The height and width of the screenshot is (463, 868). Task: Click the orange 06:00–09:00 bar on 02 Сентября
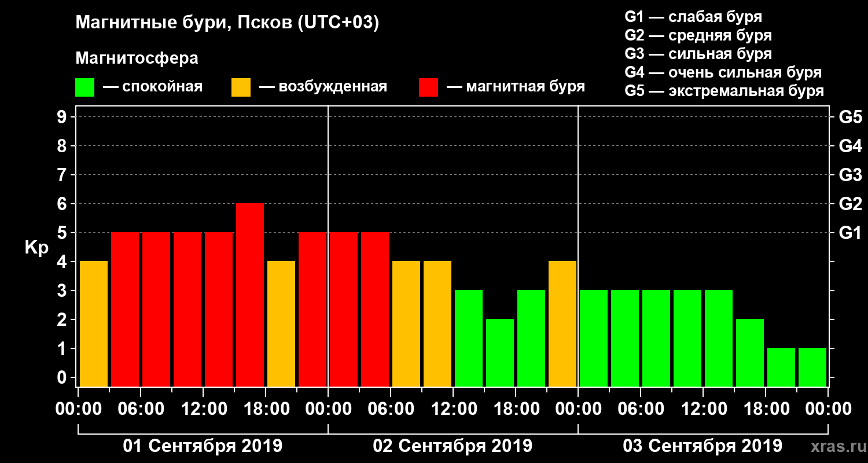coord(406,324)
